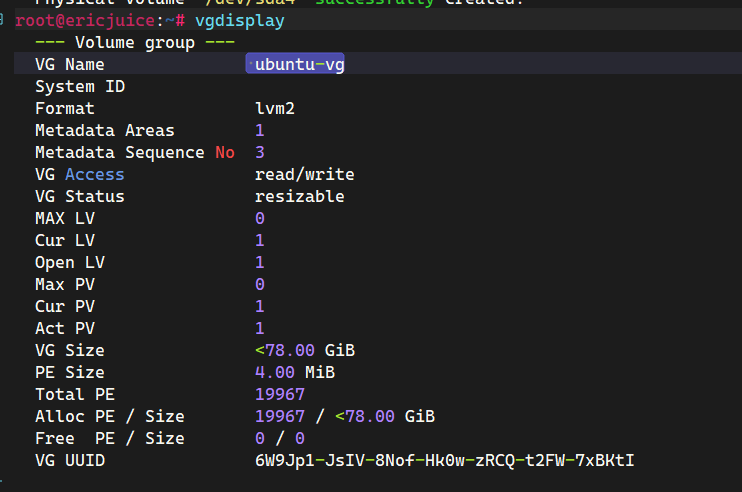Click the VG UUID value string
Viewport: 742px width, 492px height.
coord(444,460)
